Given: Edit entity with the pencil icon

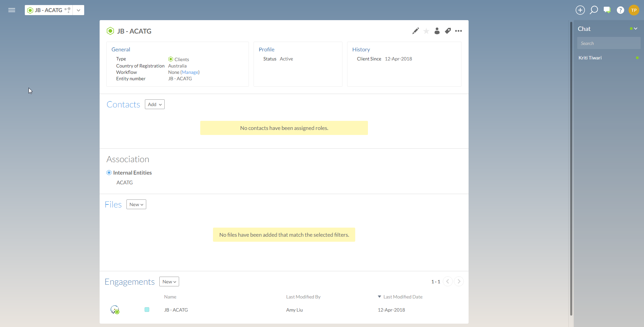Looking at the screenshot, I should (x=416, y=31).
